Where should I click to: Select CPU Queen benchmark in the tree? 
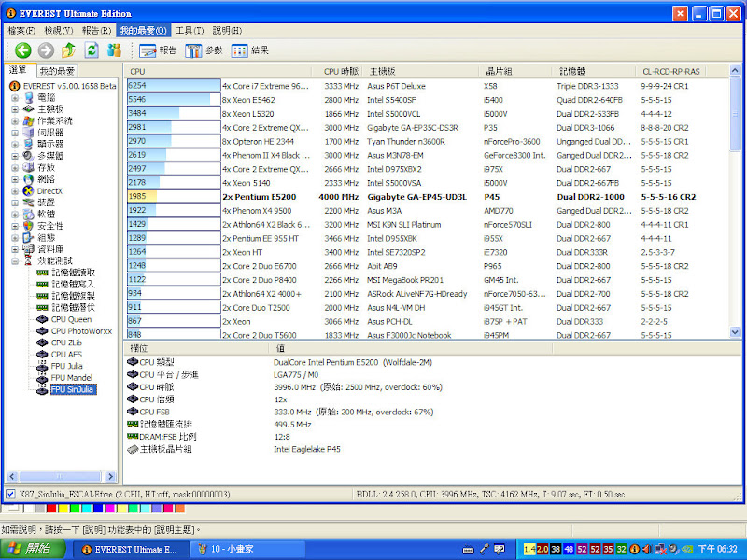pos(70,319)
